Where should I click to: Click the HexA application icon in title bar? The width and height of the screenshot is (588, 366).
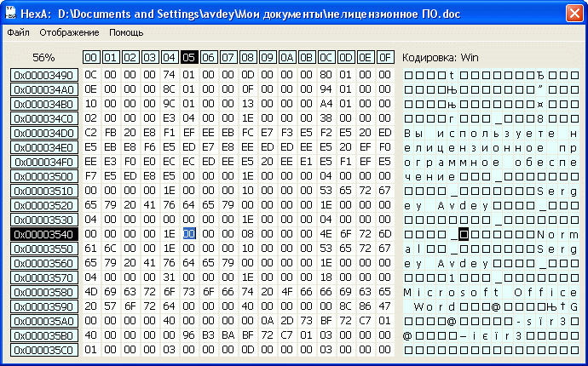point(10,10)
